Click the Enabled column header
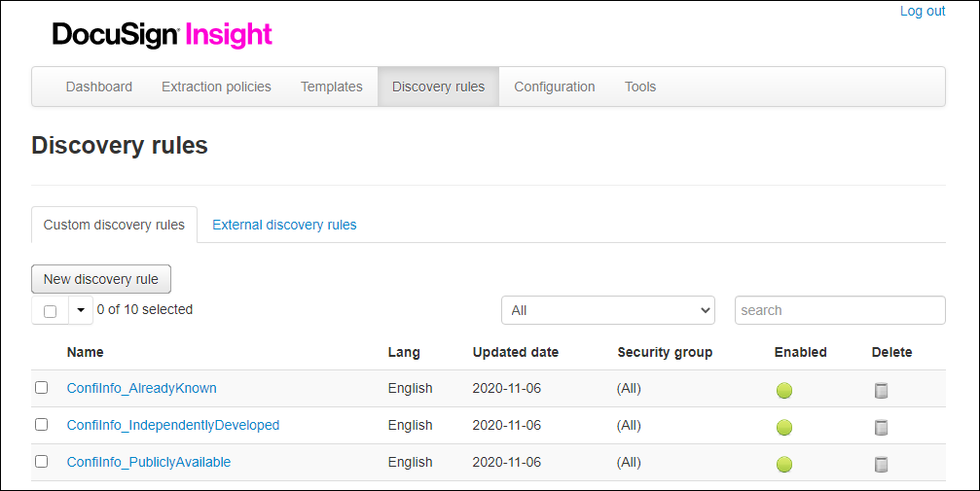Viewport: 980px width, 491px height. pos(801,352)
